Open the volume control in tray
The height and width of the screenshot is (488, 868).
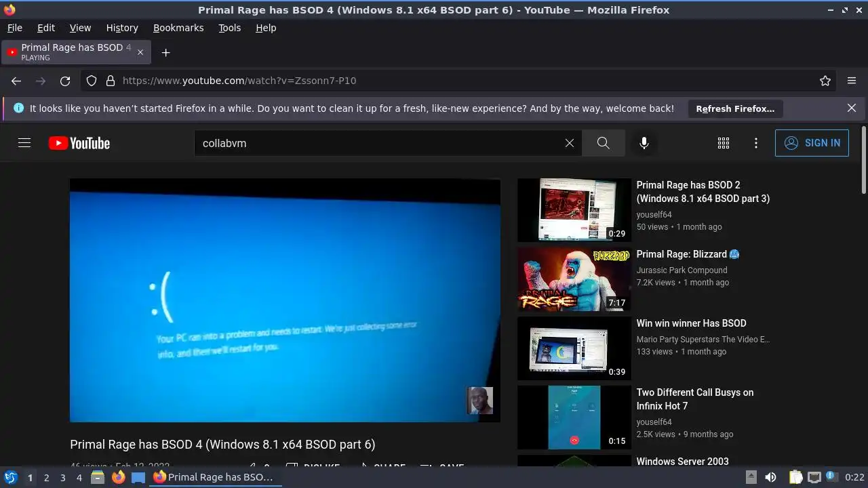coord(770,477)
